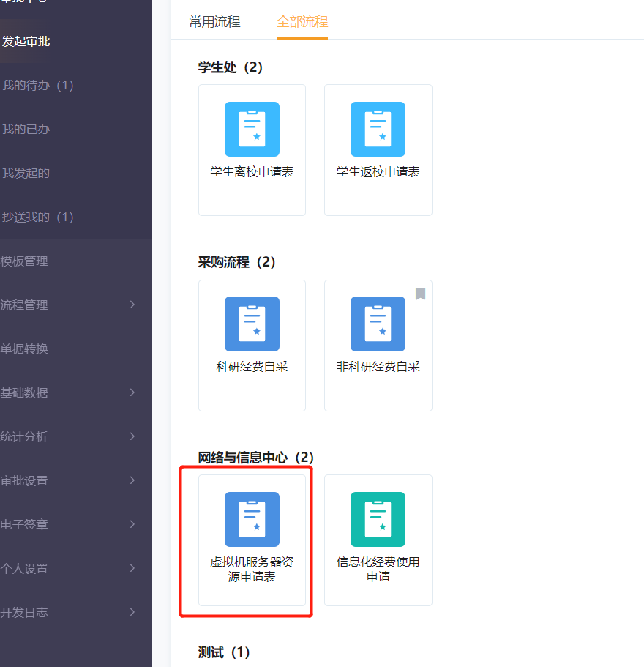The image size is (644, 667).
Task: Click the 非科研经费自采 clipboard icon
Action: [378, 324]
